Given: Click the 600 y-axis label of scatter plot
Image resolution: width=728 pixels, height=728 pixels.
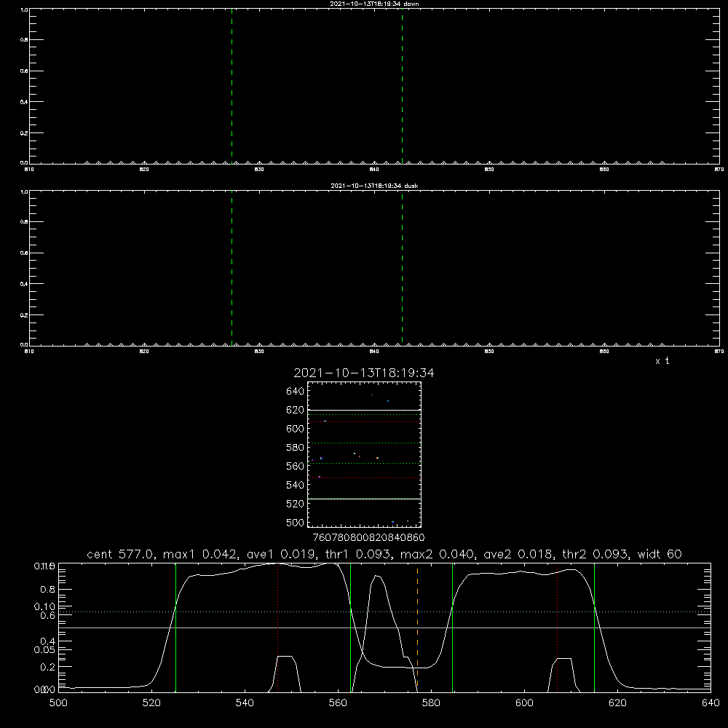Looking at the screenshot, I should point(296,429).
